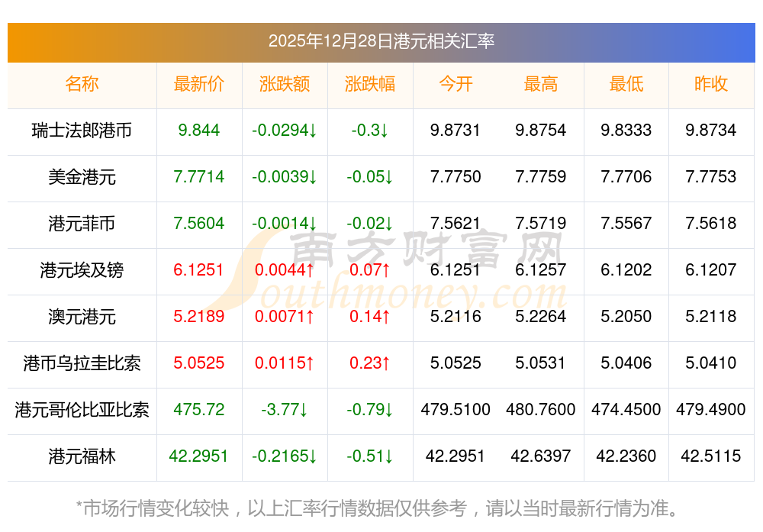763x532 pixels.
Task: Select the 港元埃及镑 row name
Action: coord(82,269)
